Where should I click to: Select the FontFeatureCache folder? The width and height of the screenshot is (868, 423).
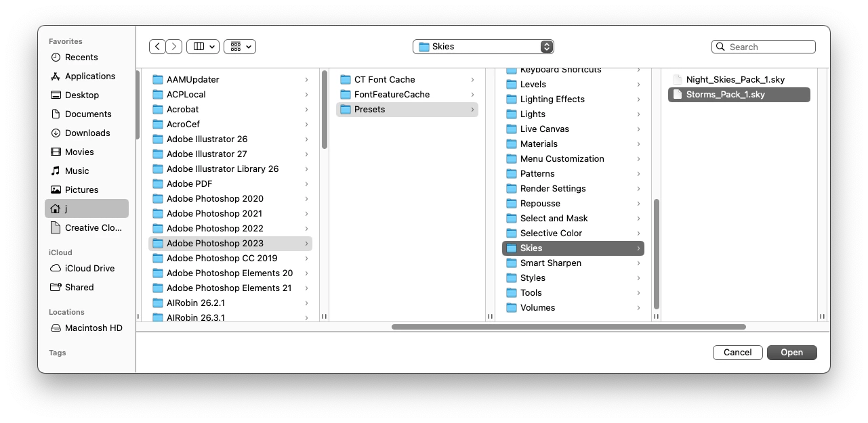pos(407,95)
